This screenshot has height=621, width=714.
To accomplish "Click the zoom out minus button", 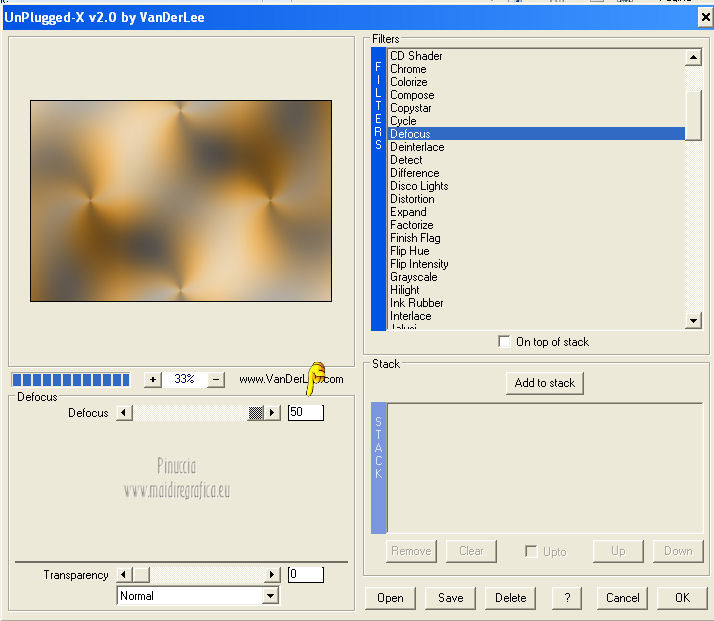I will tap(216, 379).
